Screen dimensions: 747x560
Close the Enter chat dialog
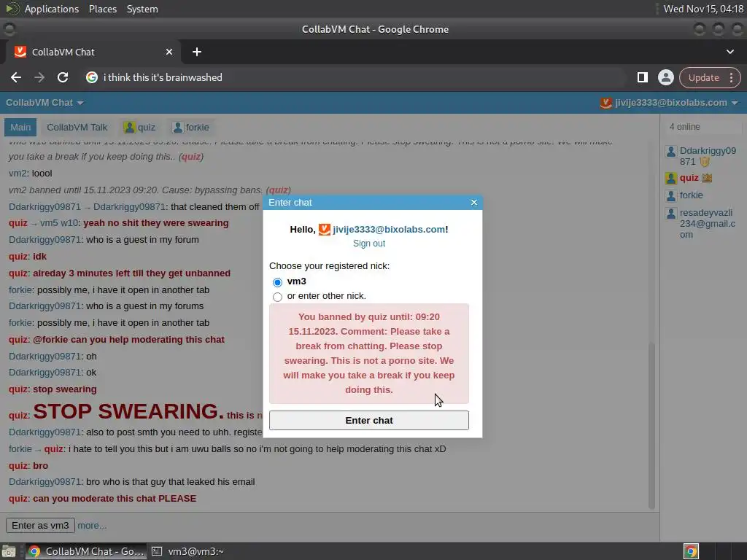pos(474,203)
